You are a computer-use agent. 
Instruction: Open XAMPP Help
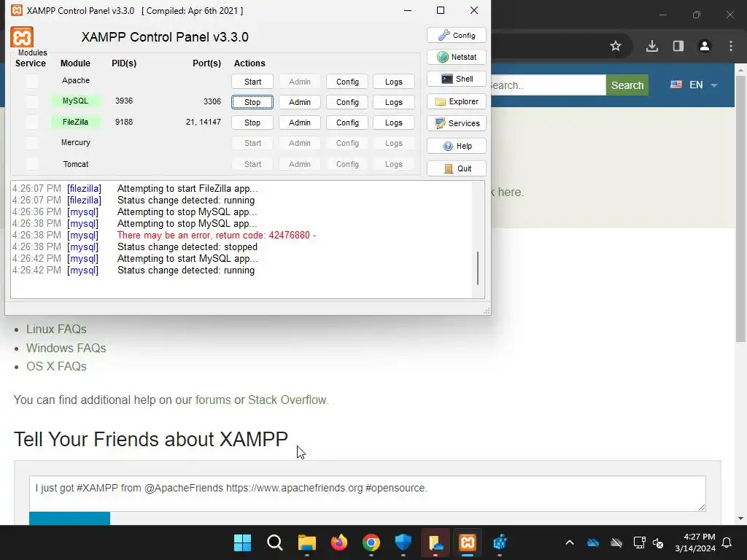[x=457, y=146]
